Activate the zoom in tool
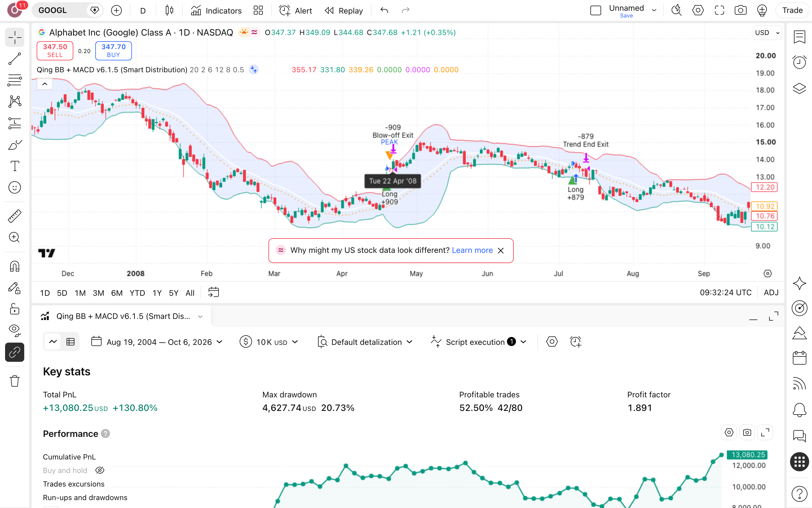Image resolution: width=812 pixels, height=508 pixels. coord(14,238)
